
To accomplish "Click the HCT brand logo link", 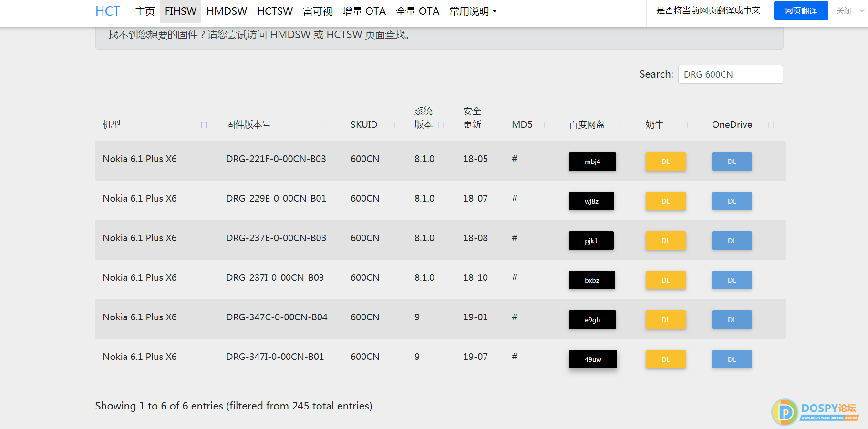I will click(108, 11).
